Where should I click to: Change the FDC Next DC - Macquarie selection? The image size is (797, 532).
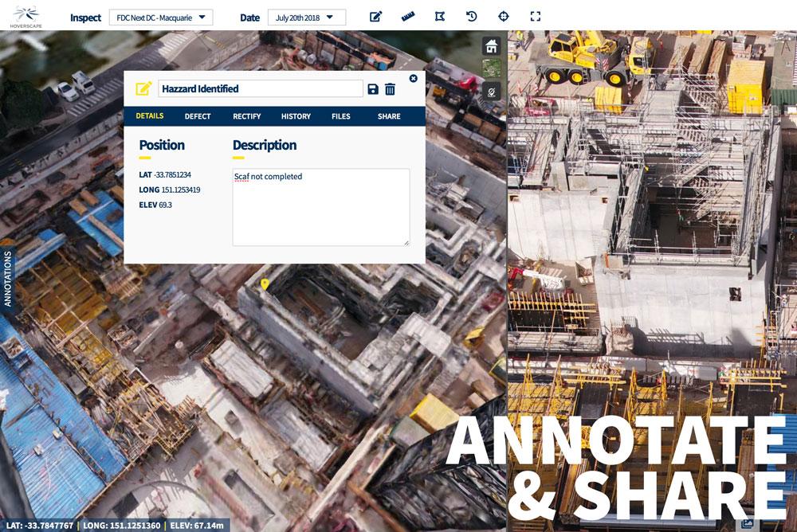coord(162,16)
